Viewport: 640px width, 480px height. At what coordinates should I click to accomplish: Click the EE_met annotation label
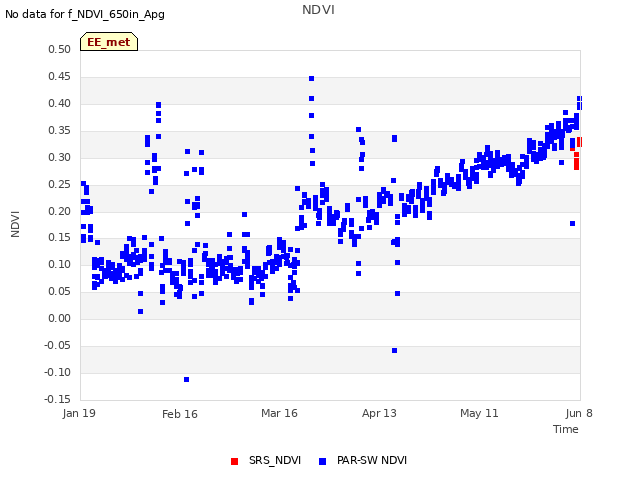[x=109, y=42]
